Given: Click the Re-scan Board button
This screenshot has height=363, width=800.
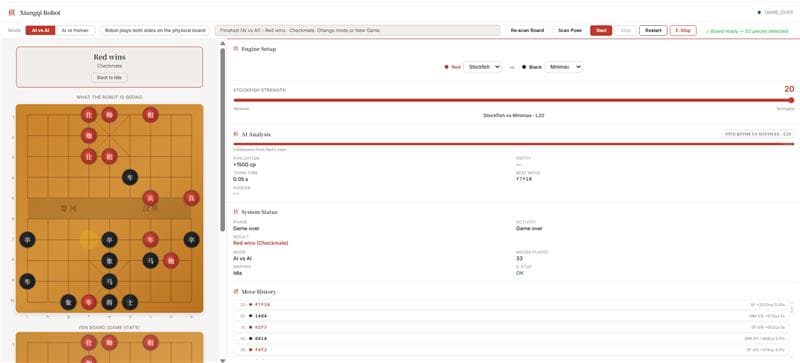Looking at the screenshot, I should 527,30.
